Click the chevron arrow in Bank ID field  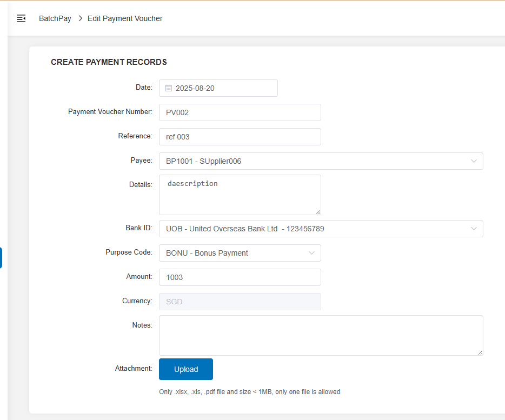pos(474,229)
